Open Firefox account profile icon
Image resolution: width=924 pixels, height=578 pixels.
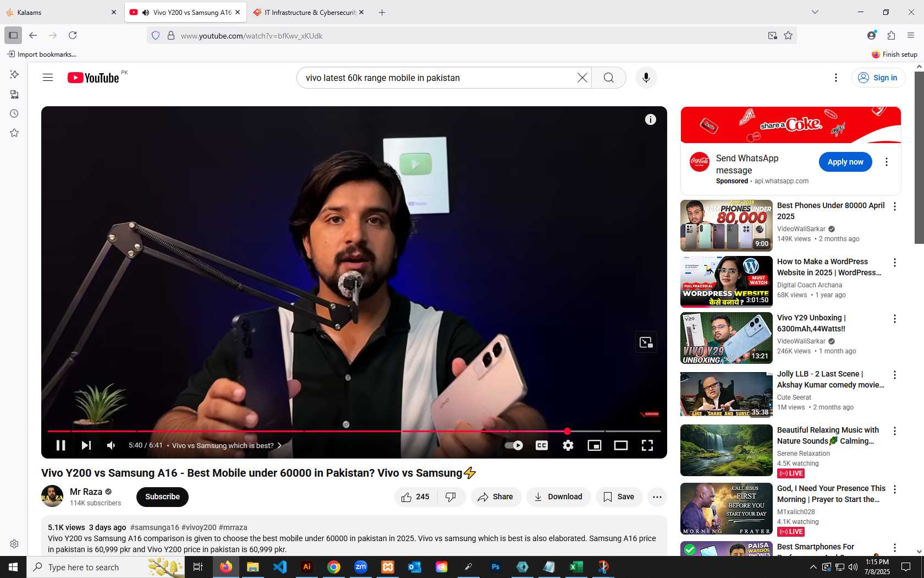point(871,35)
